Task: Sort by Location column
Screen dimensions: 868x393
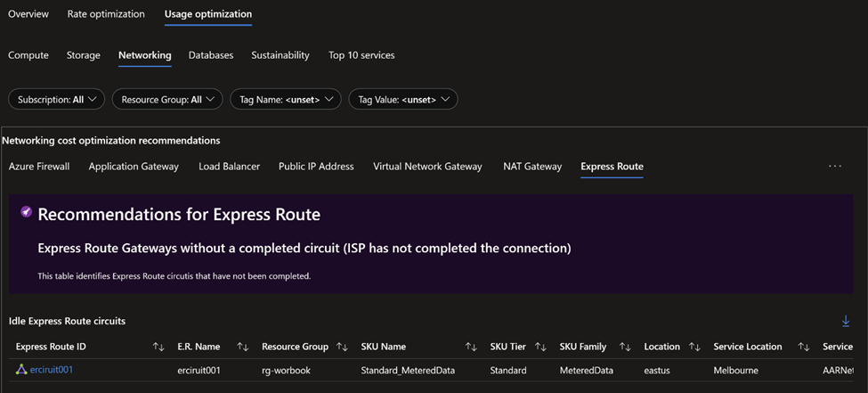Action: coord(694,347)
